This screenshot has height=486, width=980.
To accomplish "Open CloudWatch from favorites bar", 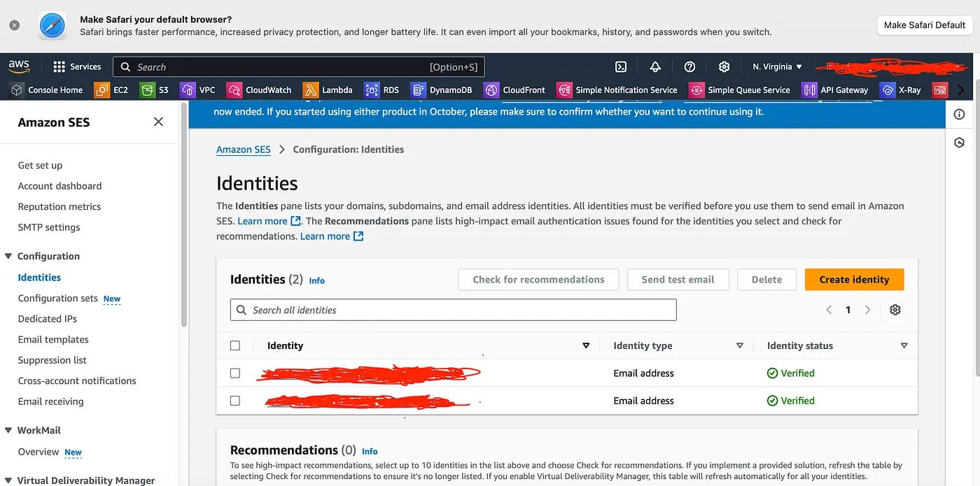I will [259, 90].
